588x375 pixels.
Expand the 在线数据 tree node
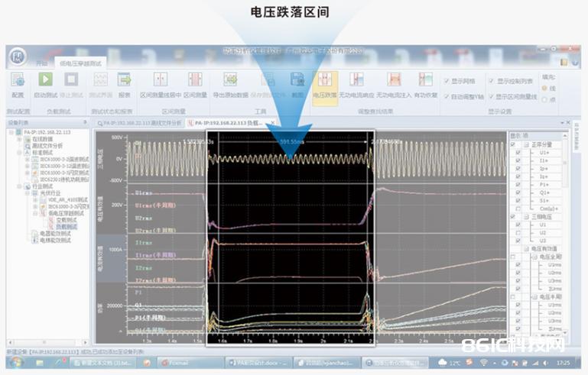tap(19, 139)
